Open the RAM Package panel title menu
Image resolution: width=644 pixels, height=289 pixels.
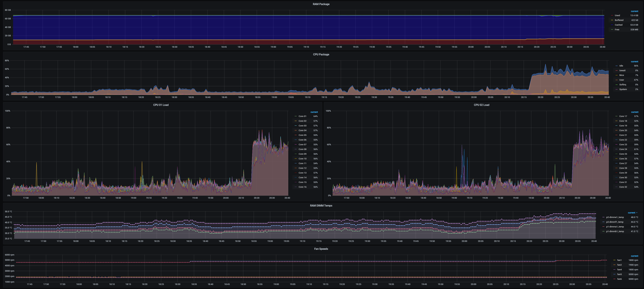[321, 4]
